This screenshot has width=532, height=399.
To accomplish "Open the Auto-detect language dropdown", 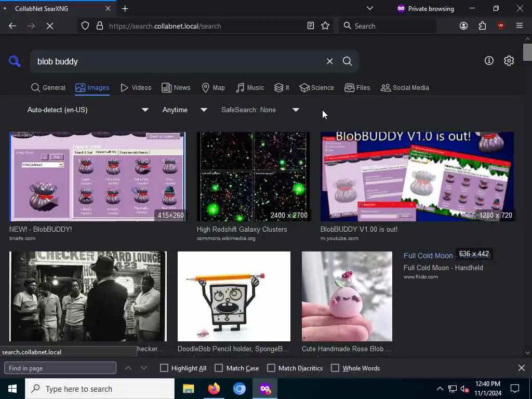I will (x=88, y=110).
